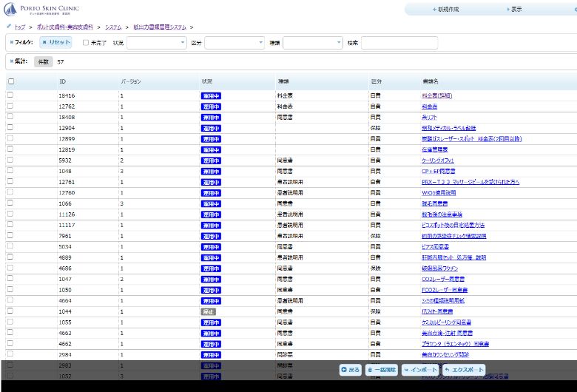Select the checkbox for row ID 12904
577x392 pixels.
pos(10,127)
